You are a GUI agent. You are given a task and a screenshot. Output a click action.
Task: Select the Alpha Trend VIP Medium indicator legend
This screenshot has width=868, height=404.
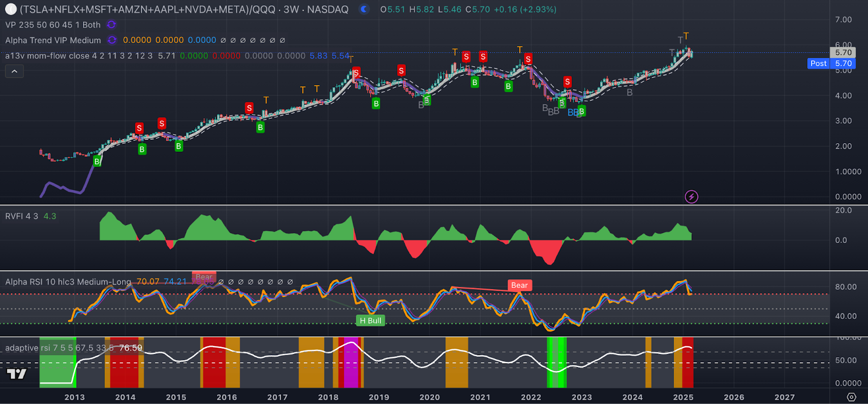tap(53, 40)
